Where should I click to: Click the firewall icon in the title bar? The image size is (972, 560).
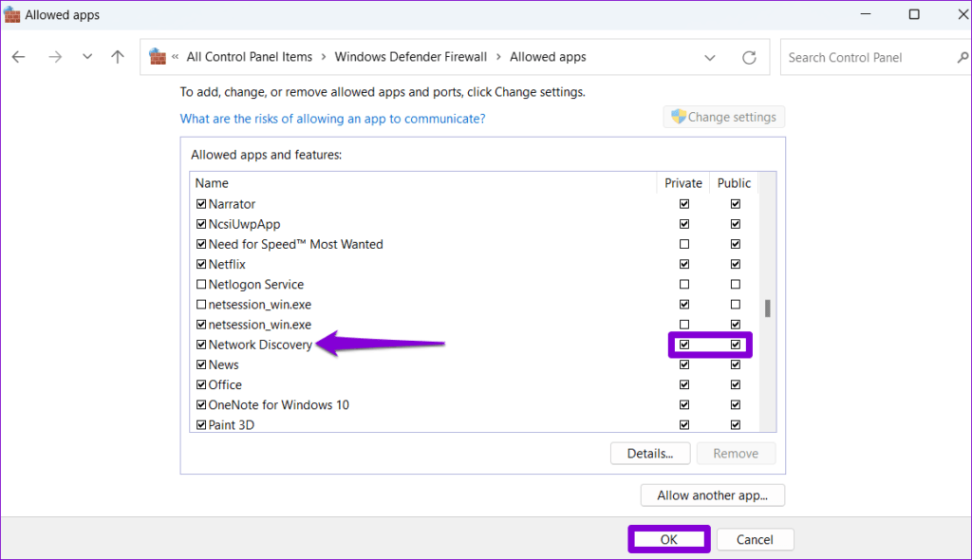click(10, 13)
